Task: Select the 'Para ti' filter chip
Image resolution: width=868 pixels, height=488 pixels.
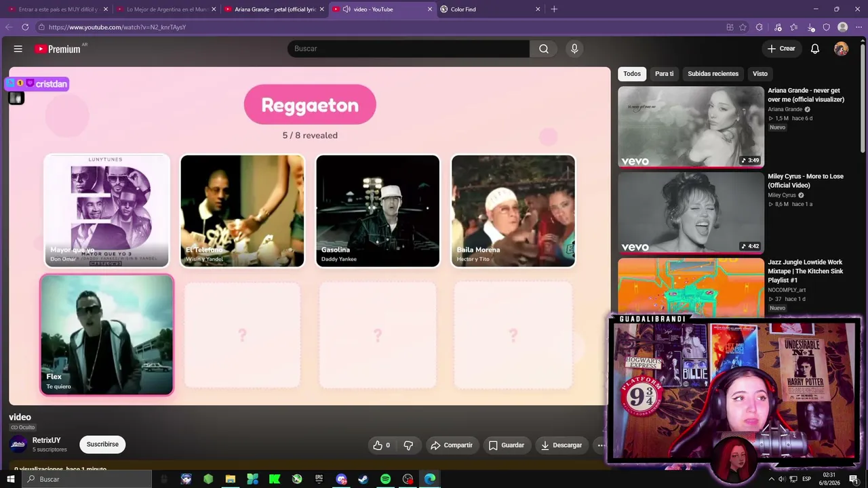Action: tap(665, 74)
